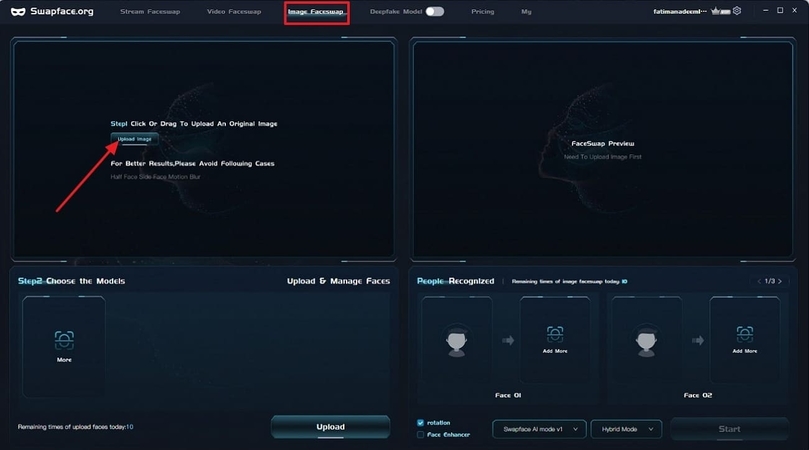
Task: Click the Swapface.org mask logo
Action: pyautogui.click(x=18, y=11)
